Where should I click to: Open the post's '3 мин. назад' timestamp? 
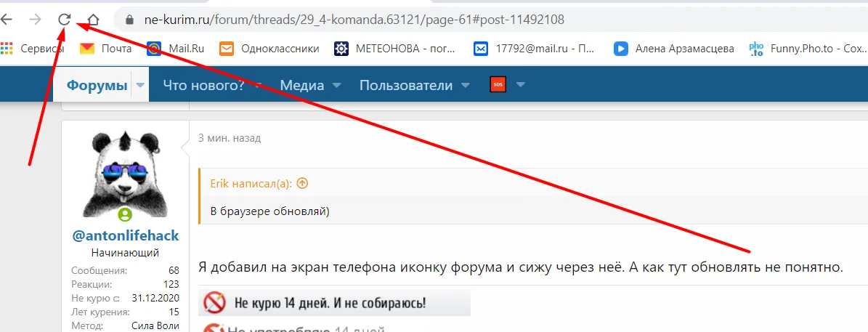[230, 138]
